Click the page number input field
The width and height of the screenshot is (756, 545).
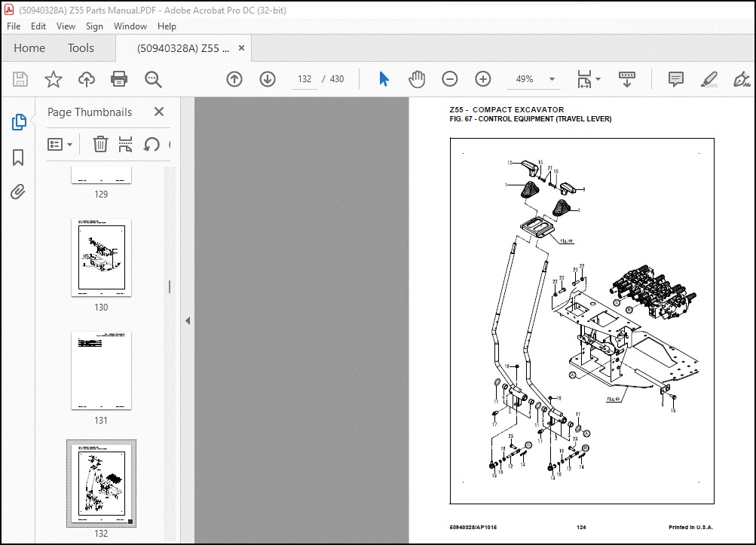305,79
